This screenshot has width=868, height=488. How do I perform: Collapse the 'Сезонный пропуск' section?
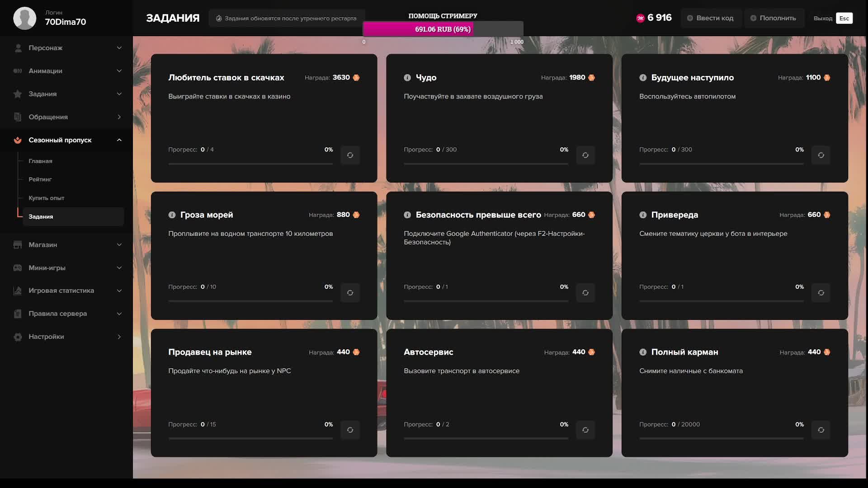point(119,140)
